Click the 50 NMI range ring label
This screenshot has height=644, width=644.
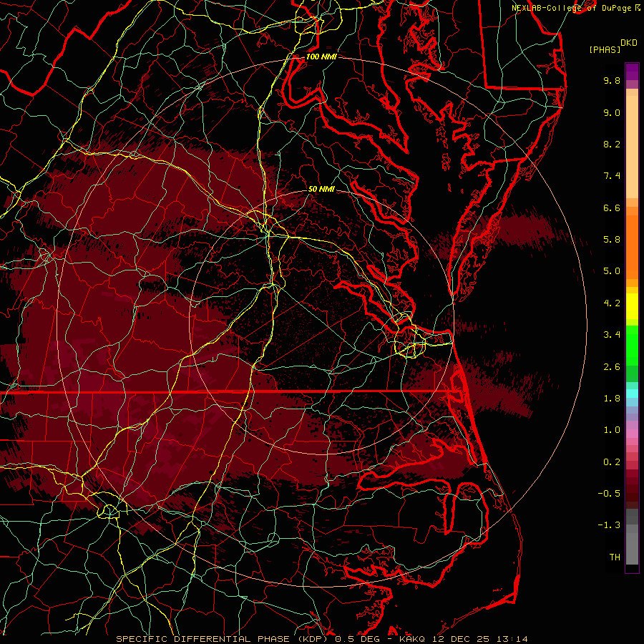[x=321, y=190]
